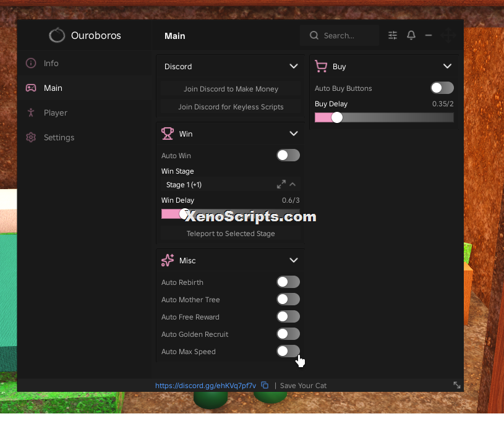Click the Win Delay slider track
Screen dimensions: 504x432
(231, 214)
